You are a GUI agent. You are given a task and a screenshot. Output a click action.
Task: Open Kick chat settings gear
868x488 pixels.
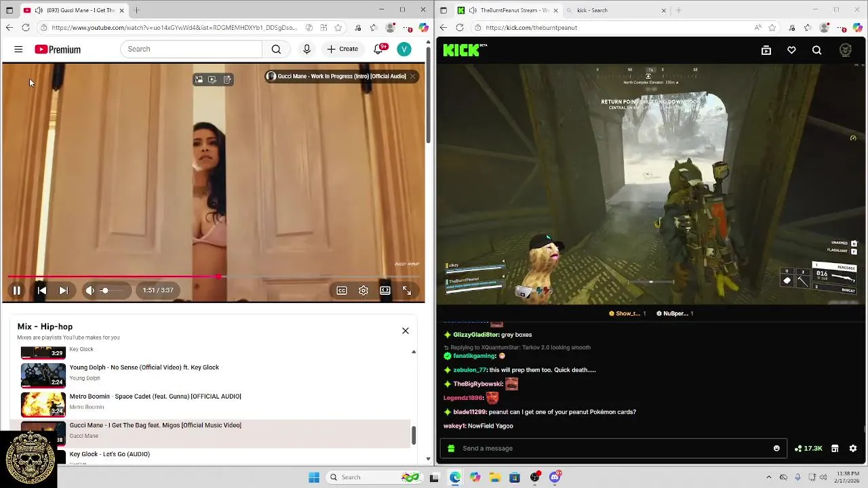coord(853,448)
